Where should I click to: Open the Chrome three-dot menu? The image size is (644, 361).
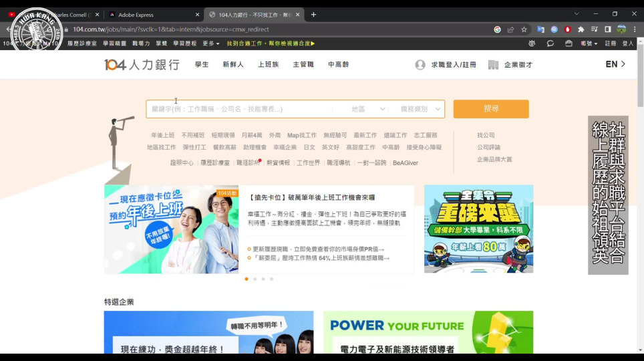coord(635,29)
